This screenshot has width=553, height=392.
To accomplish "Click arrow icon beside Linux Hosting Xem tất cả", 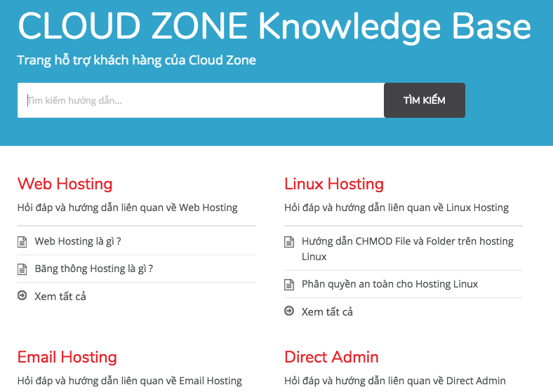I will coord(289,311).
